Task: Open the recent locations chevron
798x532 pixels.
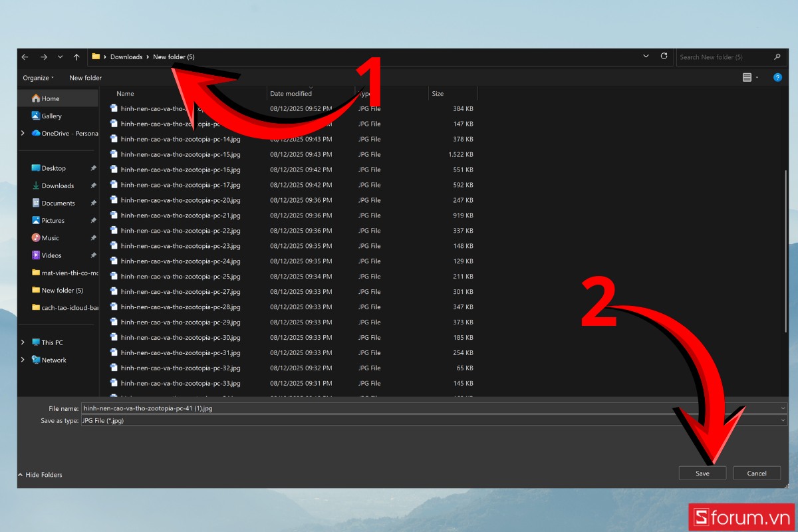Action: pos(61,57)
